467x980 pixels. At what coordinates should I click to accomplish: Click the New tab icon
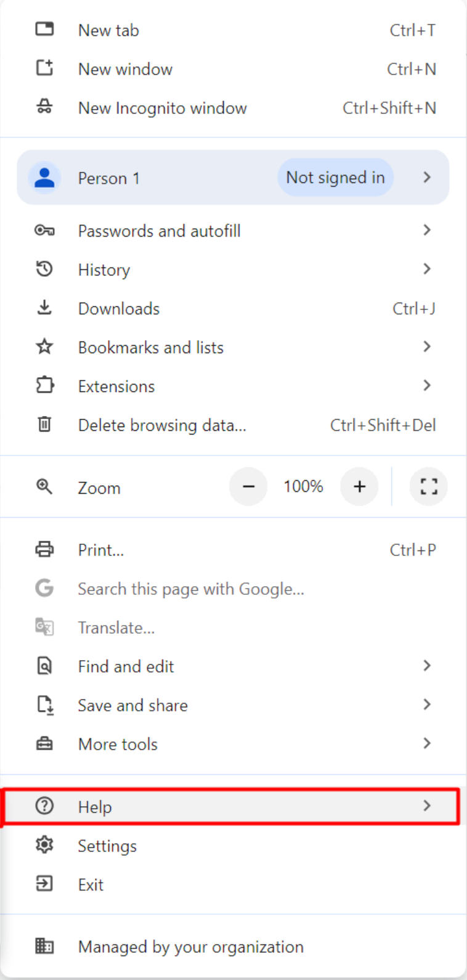44,29
